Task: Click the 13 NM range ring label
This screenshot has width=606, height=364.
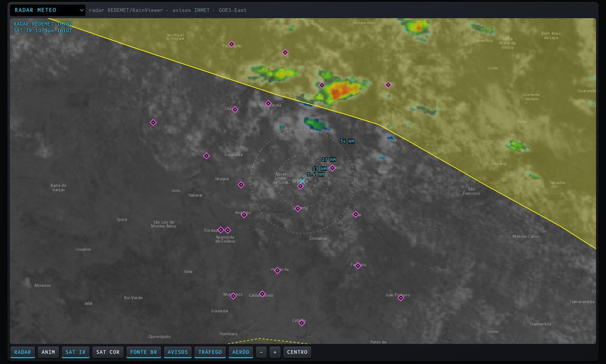Action: (x=320, y=169)
